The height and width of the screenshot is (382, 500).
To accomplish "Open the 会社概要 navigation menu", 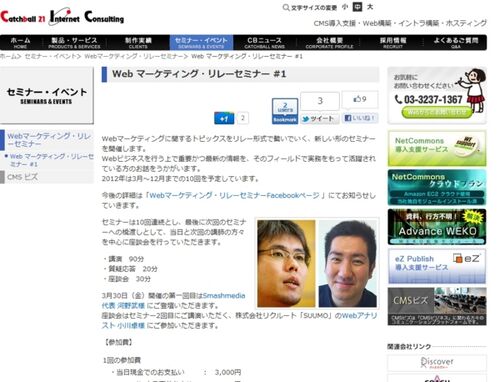I will (329, 43).
